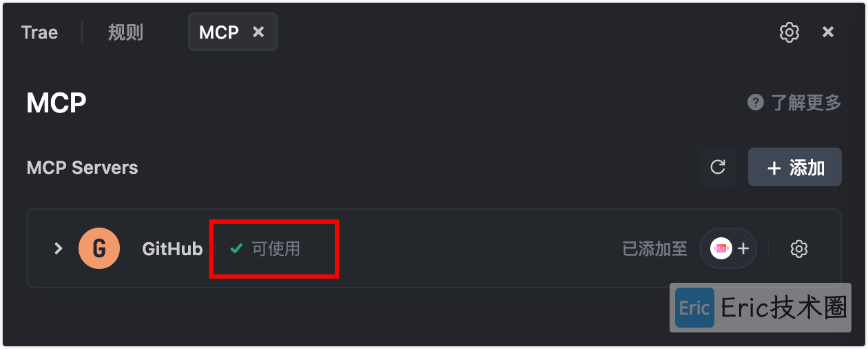Click the green checkmark status icon
Screen dimensions: 868x349
[x=236, y=248]
